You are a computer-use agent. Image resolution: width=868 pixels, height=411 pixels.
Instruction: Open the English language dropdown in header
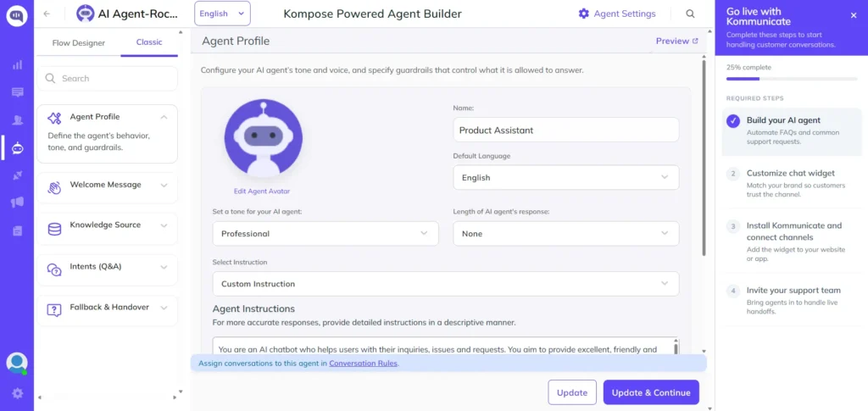click(222, 14)
